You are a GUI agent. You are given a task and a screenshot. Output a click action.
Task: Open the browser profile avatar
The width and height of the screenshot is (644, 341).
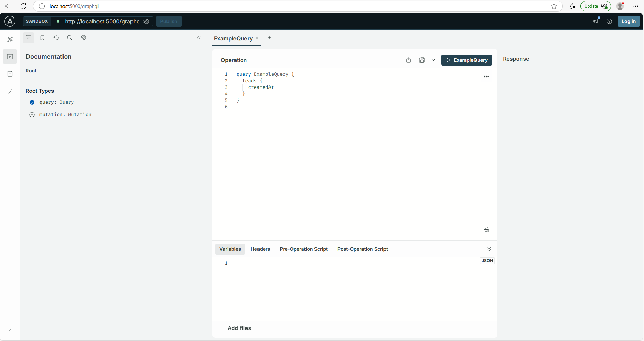click(620, 6)
